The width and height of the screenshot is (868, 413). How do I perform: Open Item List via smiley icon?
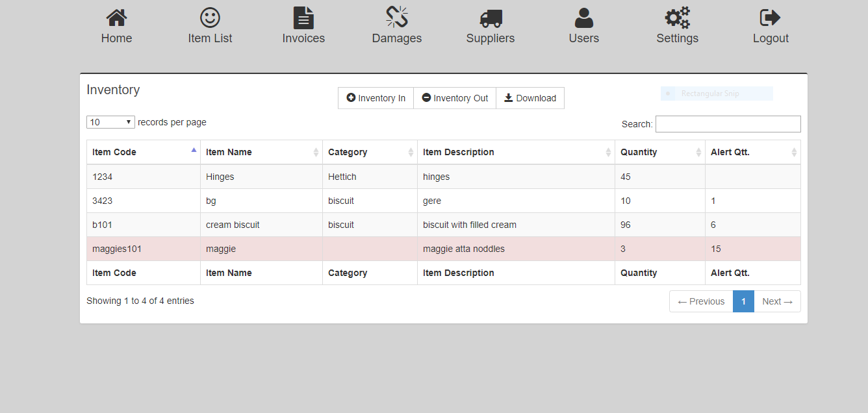[x=210, y=18]
